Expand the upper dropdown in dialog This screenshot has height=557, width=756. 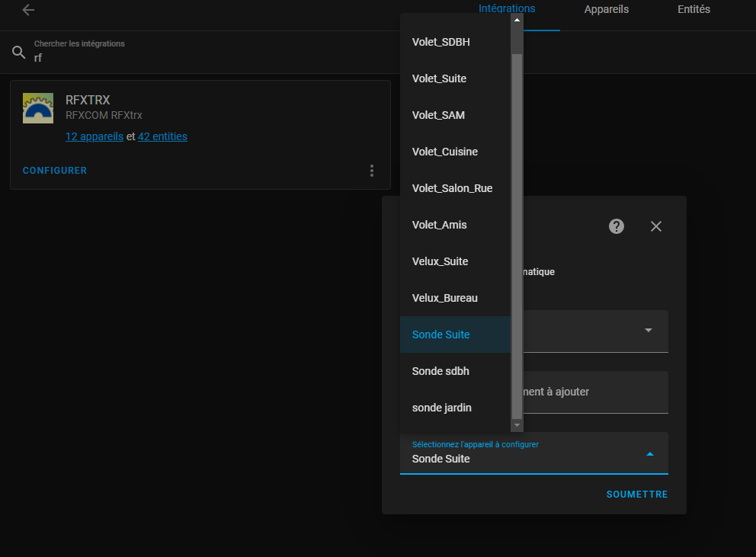649,330
